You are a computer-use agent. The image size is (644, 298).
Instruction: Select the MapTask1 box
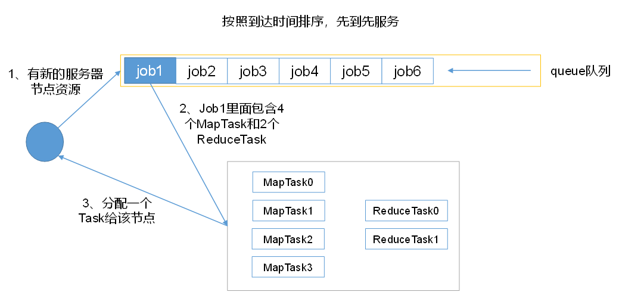point(288,211)
